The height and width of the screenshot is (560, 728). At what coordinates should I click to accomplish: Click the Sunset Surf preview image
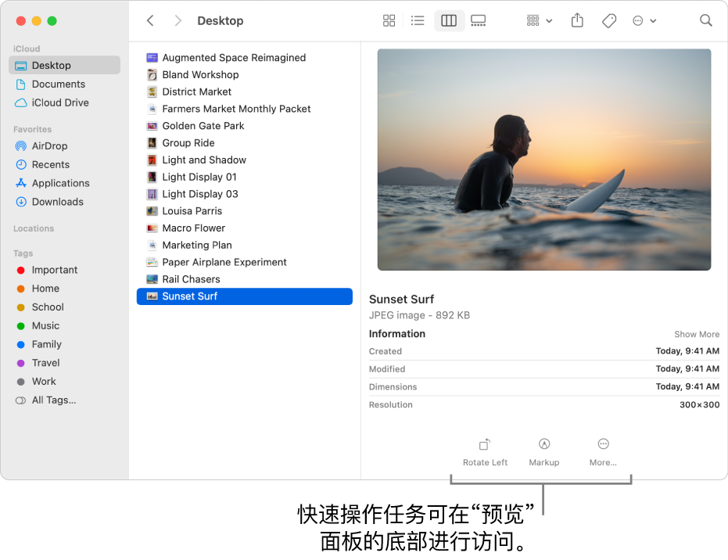click(544, 160)
